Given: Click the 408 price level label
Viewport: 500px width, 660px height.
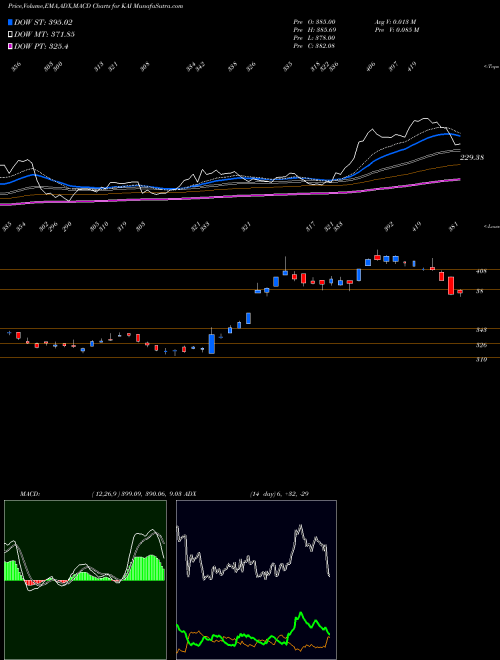Looking at the screenshot, I should tap(481, 272).
